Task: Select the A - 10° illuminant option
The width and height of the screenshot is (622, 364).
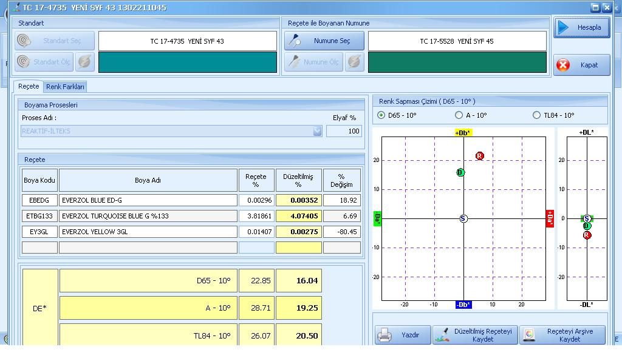Action: click(x=459, y=115)
